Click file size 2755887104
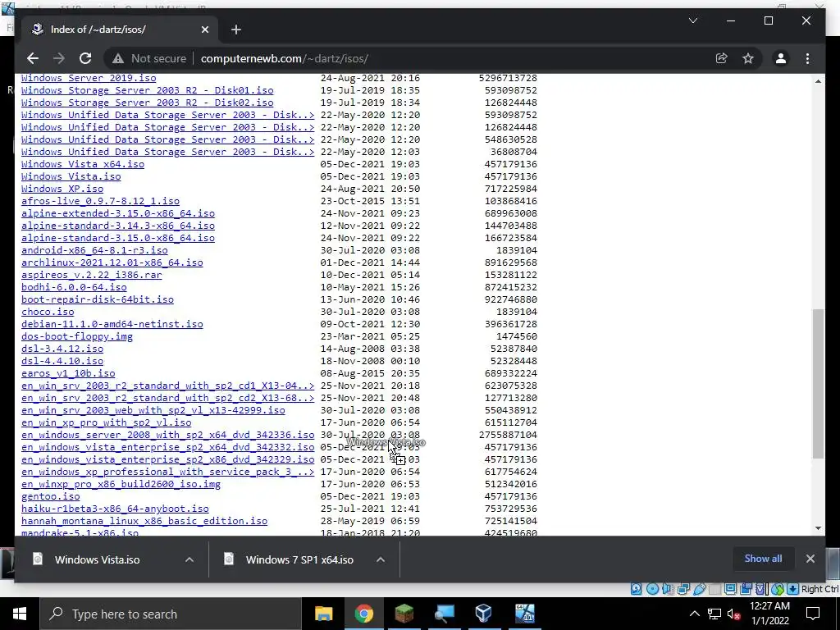Screen dimensions: 840x630 (508, 435)
